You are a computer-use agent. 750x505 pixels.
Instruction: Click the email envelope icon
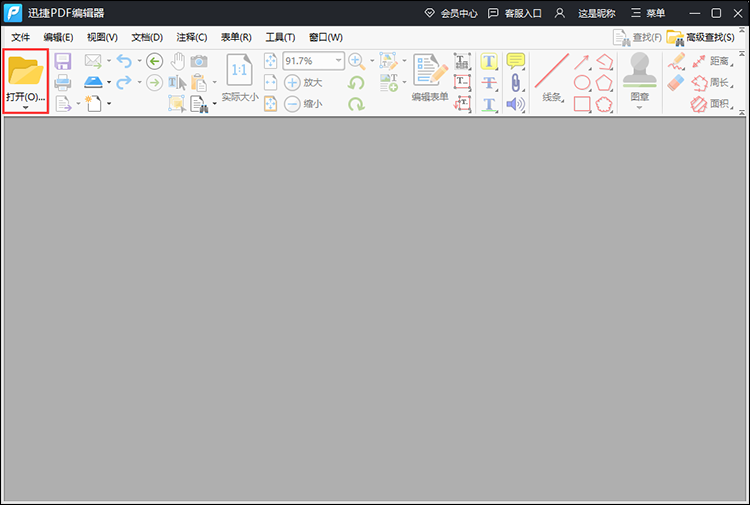93,61
